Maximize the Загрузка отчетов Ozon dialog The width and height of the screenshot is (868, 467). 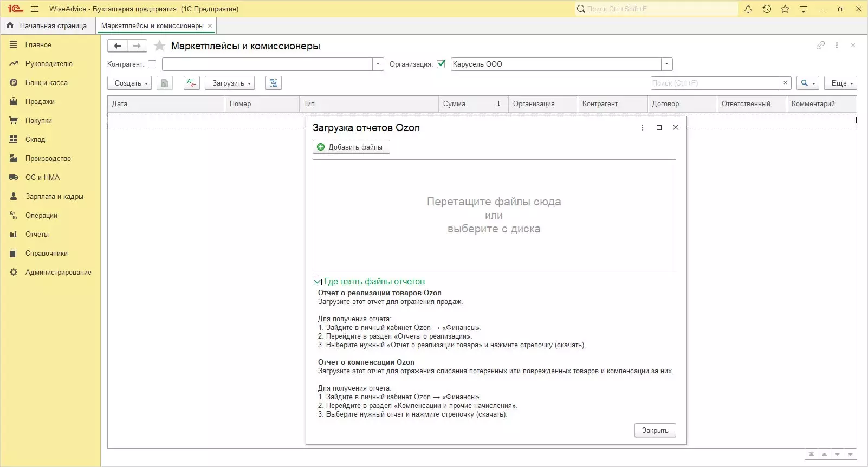click(659, 128)
